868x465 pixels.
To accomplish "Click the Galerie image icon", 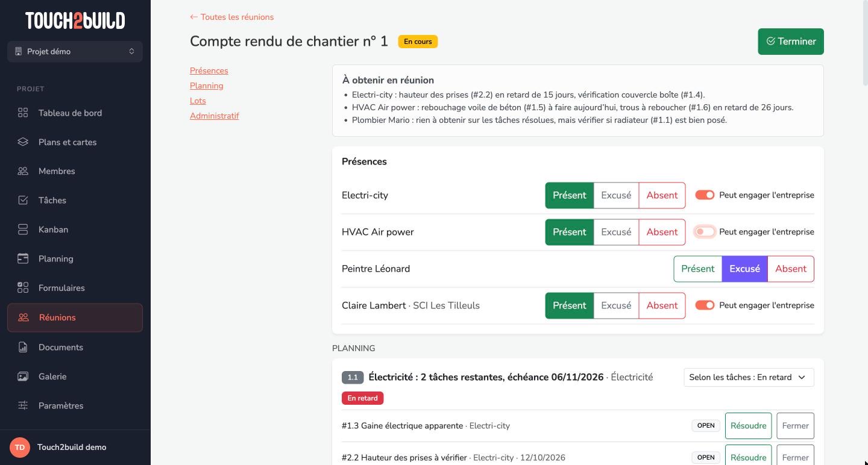I will 23,376.
